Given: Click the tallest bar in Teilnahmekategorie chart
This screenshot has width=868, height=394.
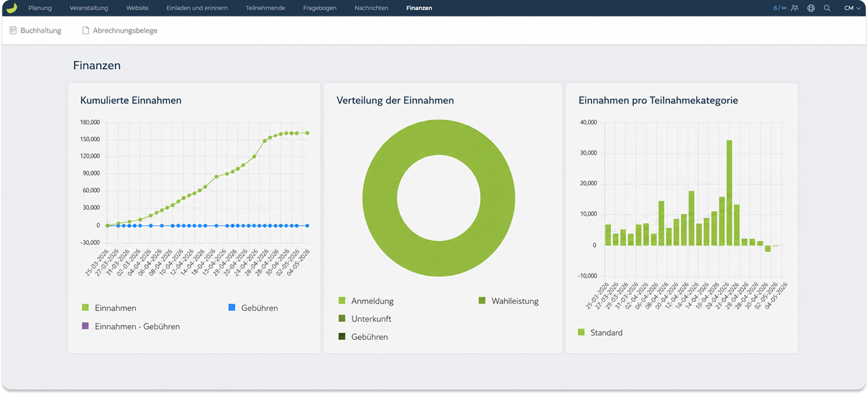Looking at the screenshot, I should click(729, 192).
